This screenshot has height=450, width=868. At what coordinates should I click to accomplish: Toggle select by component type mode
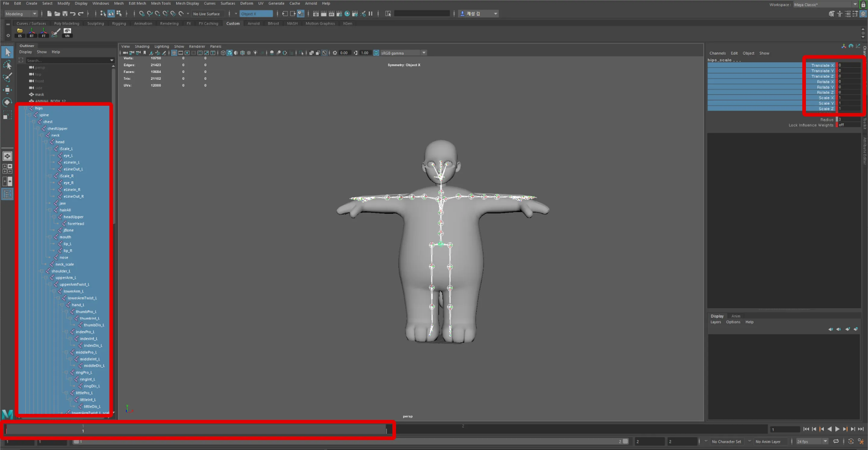(x=119, y=14)
